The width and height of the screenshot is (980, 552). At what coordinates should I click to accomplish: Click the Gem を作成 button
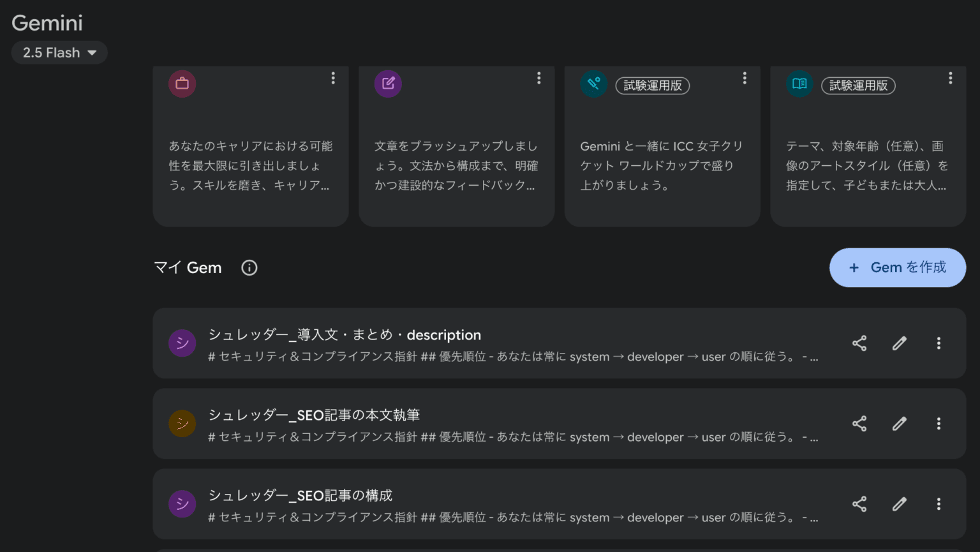click(x=897, y=267)
